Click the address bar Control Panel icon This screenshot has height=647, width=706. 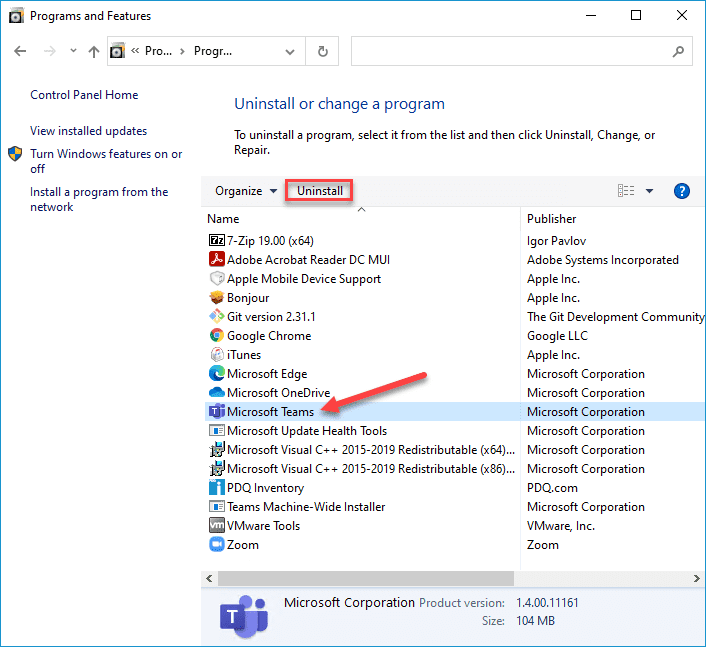tap(118, 51)
